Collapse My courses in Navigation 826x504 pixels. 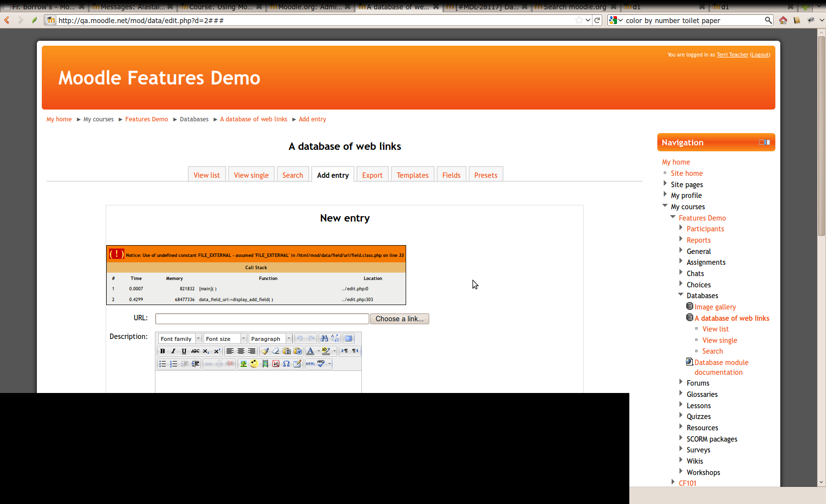665,206
